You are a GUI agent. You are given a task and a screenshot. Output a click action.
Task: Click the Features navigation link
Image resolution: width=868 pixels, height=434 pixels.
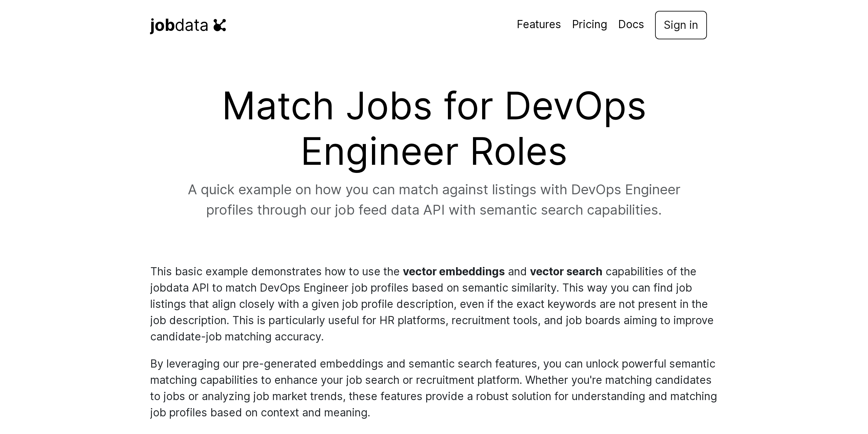pyautogui.click(x=538, y=24)
